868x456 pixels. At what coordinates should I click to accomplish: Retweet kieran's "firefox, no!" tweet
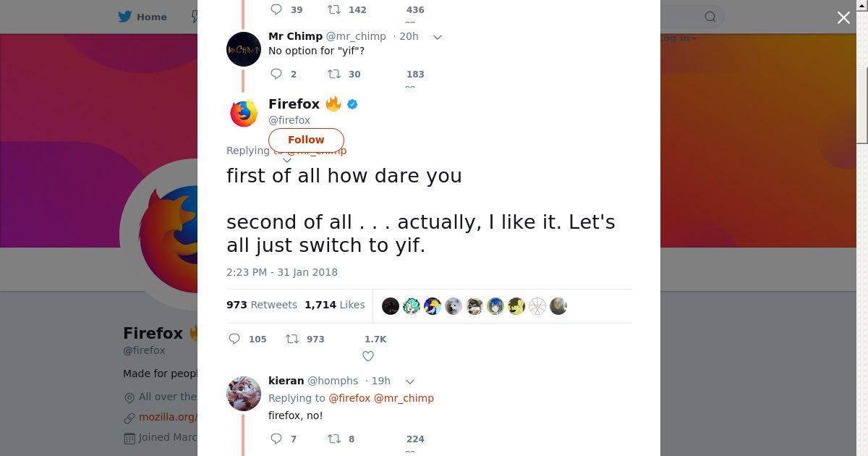[x=333, y=439]
